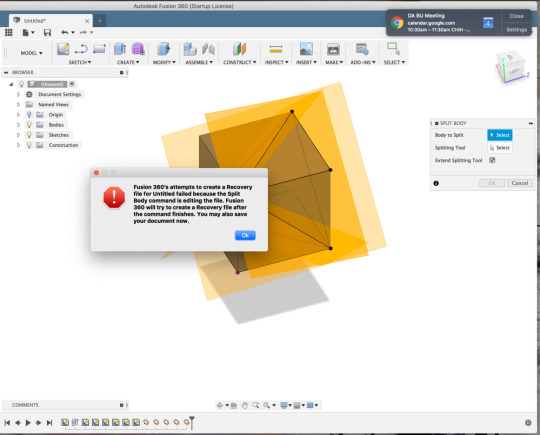Click the Zoom magnifier icon
Screen dimensions: 540x435
point(256,405)
